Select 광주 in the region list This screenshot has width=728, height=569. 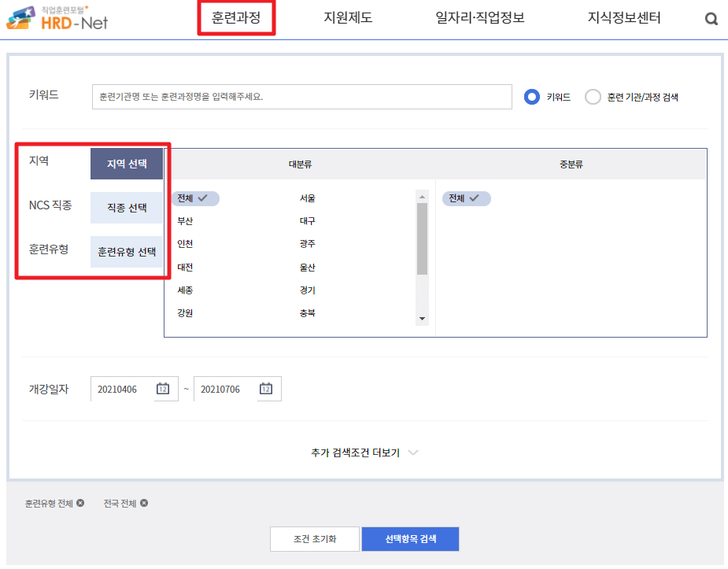tap(308, 244)
